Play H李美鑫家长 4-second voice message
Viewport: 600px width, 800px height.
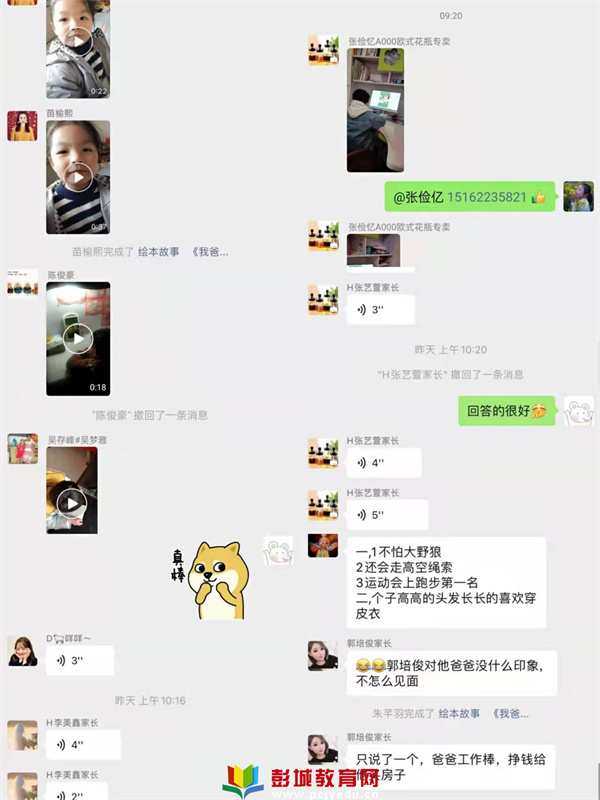(83, 745)
